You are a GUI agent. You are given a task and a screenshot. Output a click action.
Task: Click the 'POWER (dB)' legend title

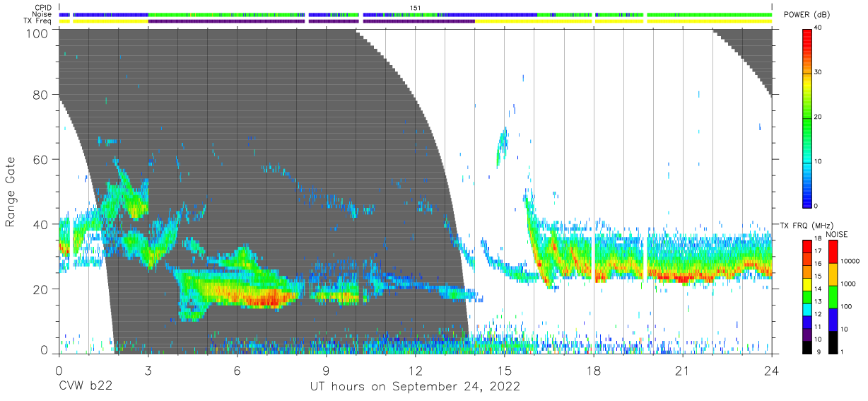(x=807, y=15)
